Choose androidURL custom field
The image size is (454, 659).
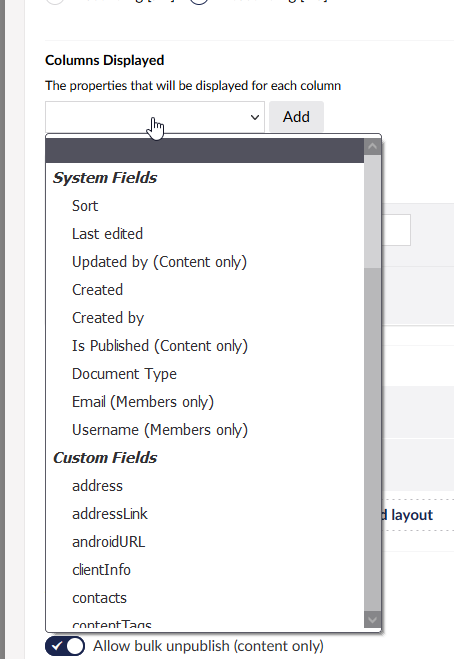pyautogui.click(x=205, y=542)
